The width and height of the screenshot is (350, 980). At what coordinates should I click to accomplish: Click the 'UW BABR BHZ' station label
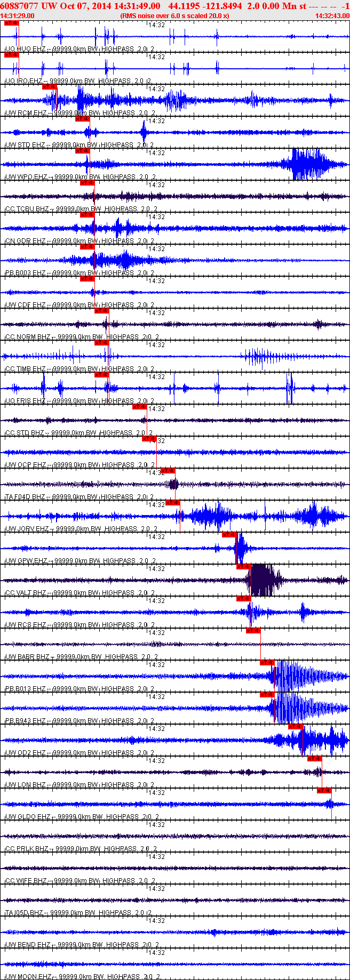(x=27, y=657)
